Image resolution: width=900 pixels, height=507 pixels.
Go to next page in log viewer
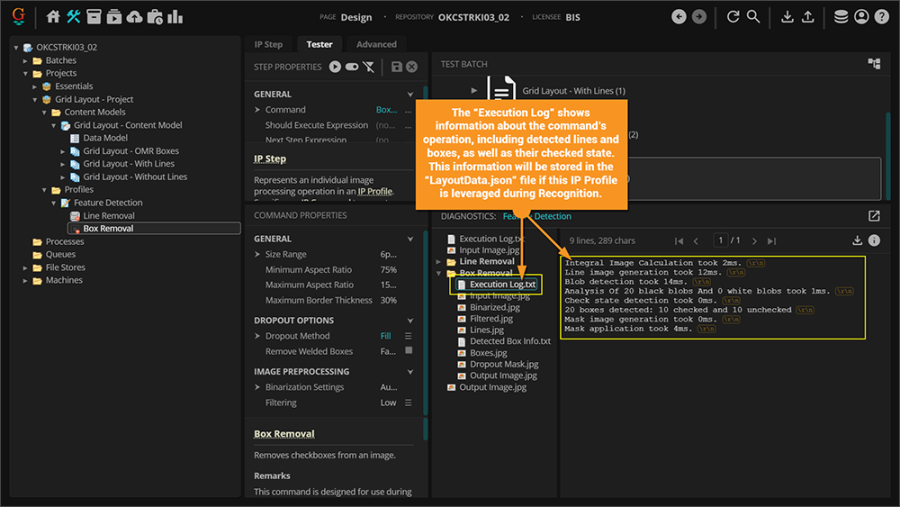[x=754, y=241]
